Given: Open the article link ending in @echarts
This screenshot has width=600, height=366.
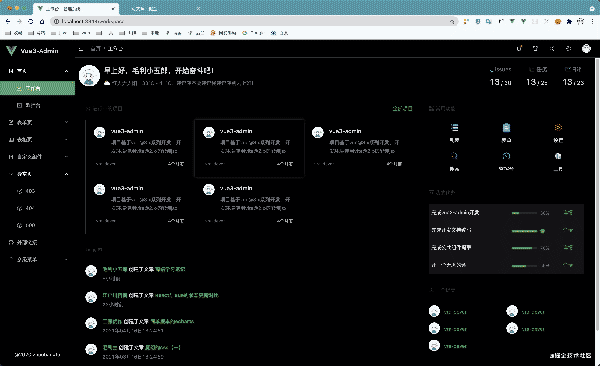Looking at the screenshot, I should 172,321.
